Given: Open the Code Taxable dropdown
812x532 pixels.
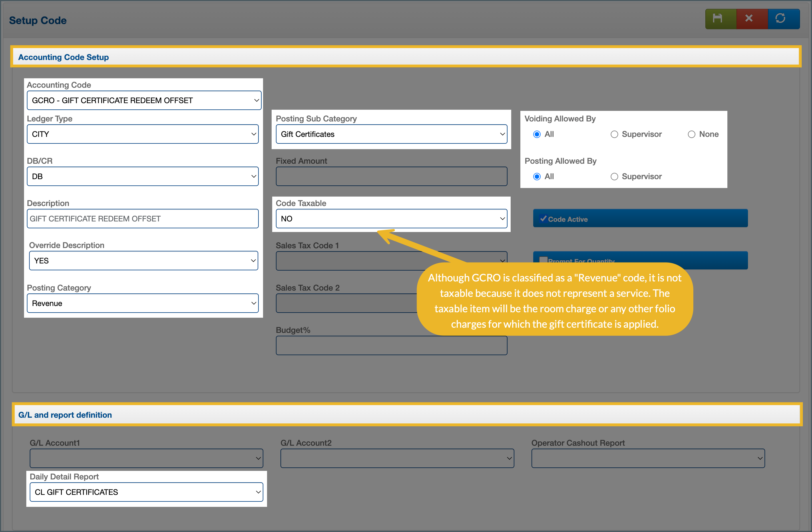Looking at the screenshot, I should pyautogui.click(x=391, y=219).
